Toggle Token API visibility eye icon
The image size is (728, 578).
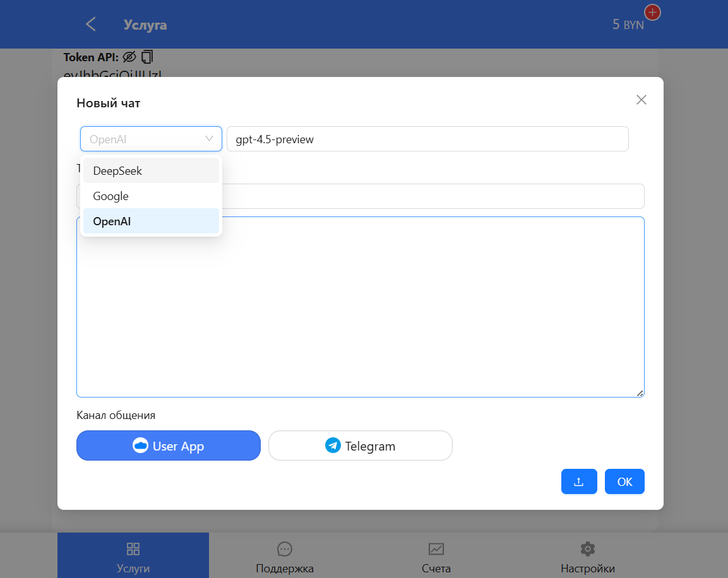pyautogui.click(x=129, y=57)
